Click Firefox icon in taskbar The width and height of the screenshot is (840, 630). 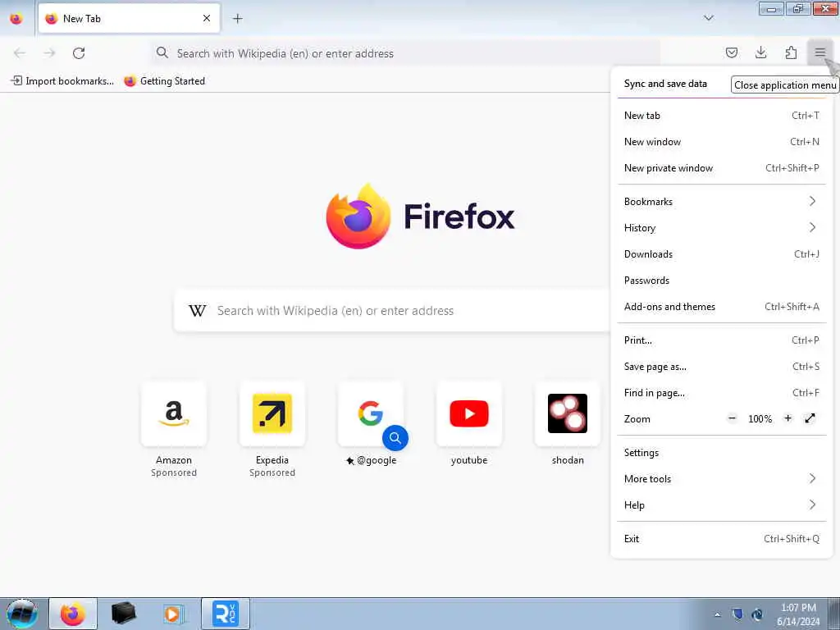pos(73,614)
